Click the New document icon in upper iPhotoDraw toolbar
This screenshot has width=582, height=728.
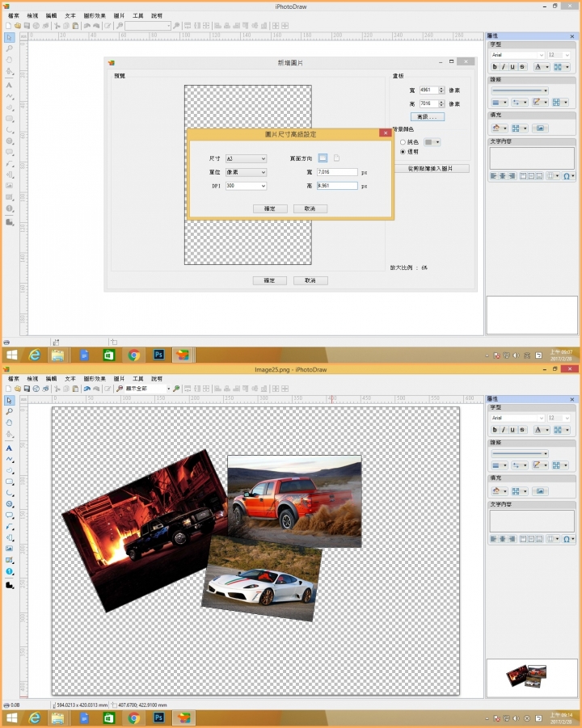pos(8,26)
